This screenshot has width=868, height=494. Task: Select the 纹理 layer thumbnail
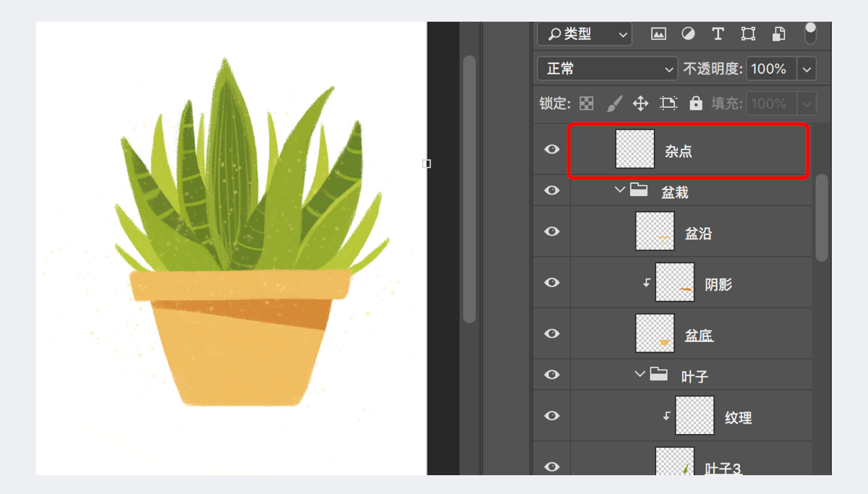click(x=695, y=415)
